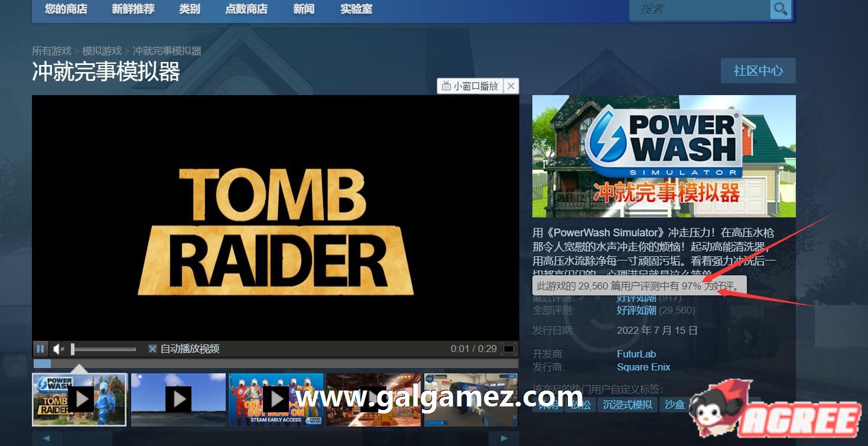
Task: Adjust the video volume slider
Action: click(x=104, y=349)
